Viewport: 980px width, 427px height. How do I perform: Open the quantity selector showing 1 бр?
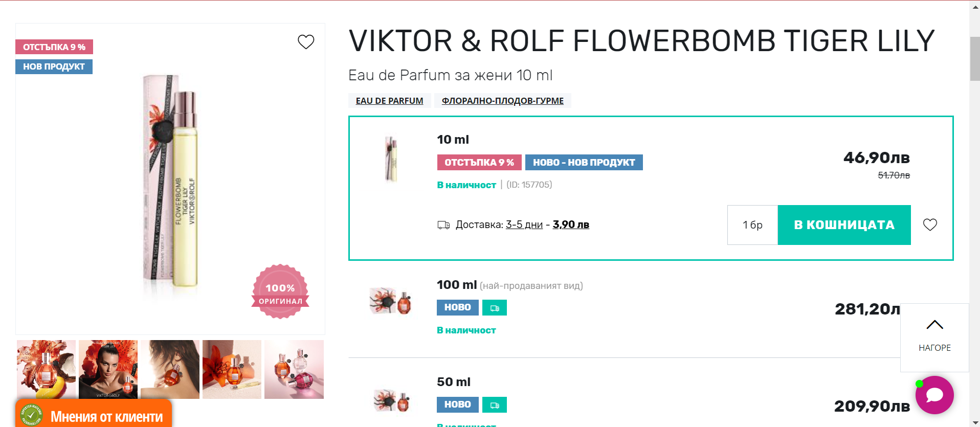click(752, 225)
